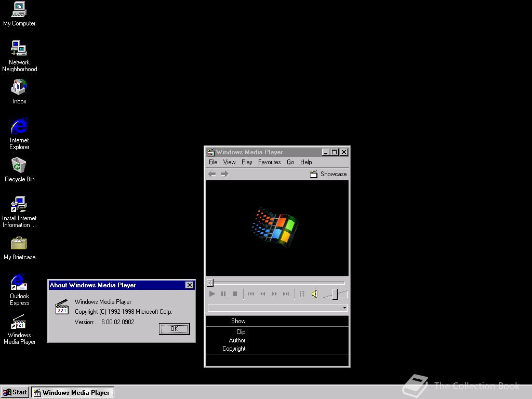Screen dimensions: 532x399
Task: Select the Recycle Bin icon
Action: click(19, 170)
